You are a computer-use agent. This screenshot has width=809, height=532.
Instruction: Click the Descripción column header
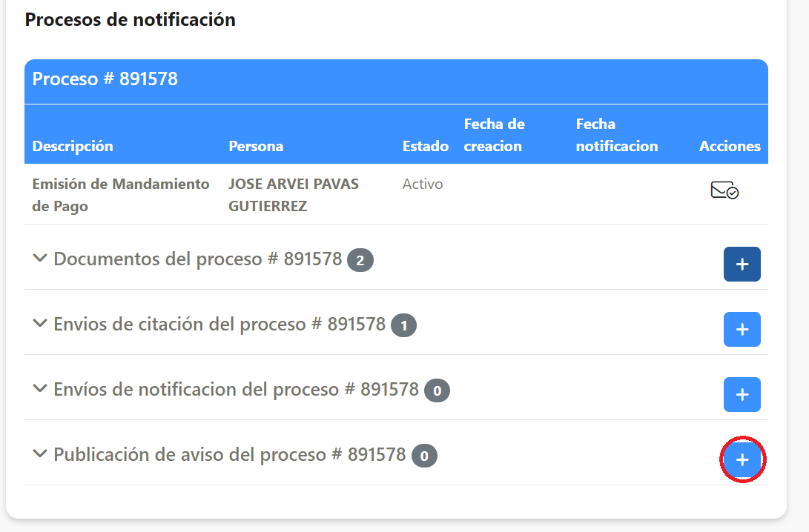click(73, 146)
